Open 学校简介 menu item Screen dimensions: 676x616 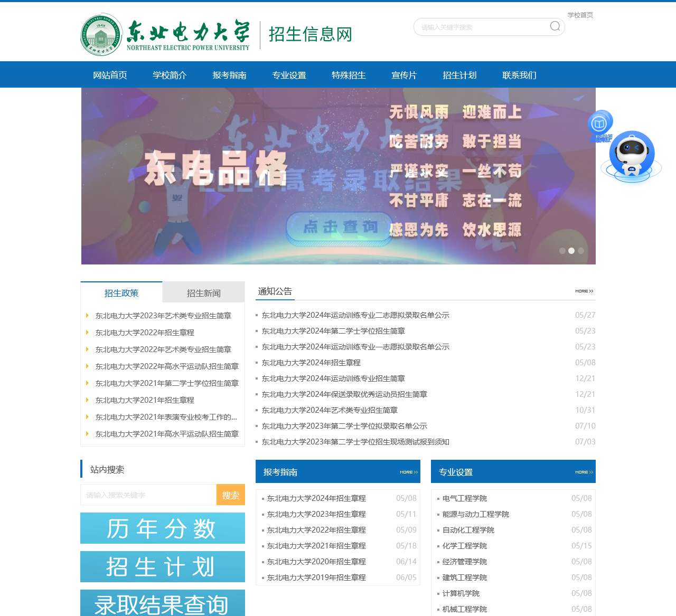coord(170,75)
